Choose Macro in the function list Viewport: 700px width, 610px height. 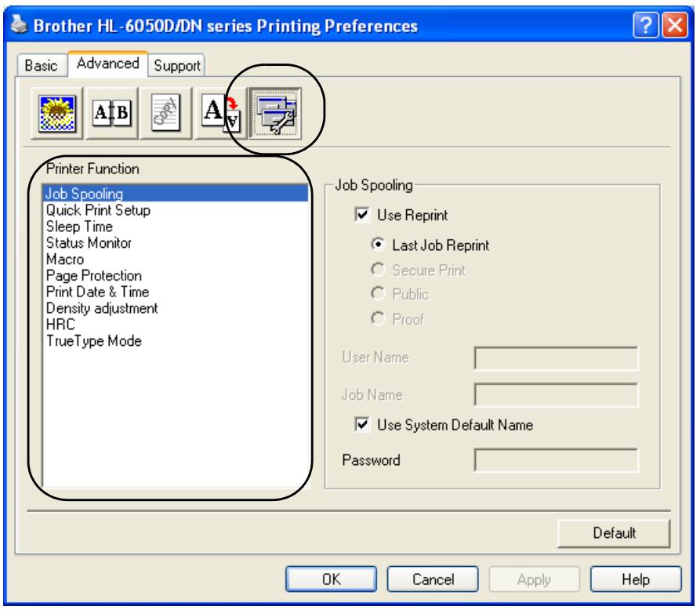[x=176, y=259]
